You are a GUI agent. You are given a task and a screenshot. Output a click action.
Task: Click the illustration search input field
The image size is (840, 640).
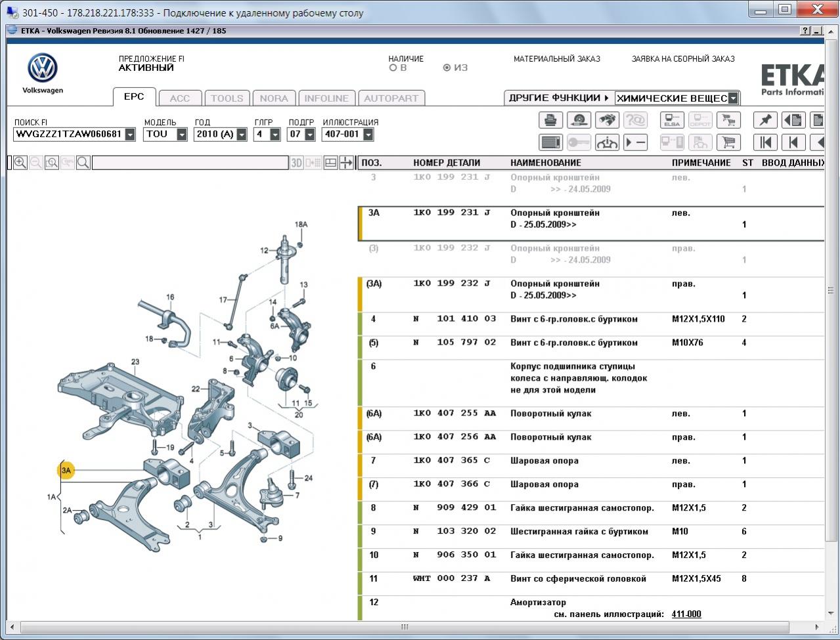click(x=190, y=163)
